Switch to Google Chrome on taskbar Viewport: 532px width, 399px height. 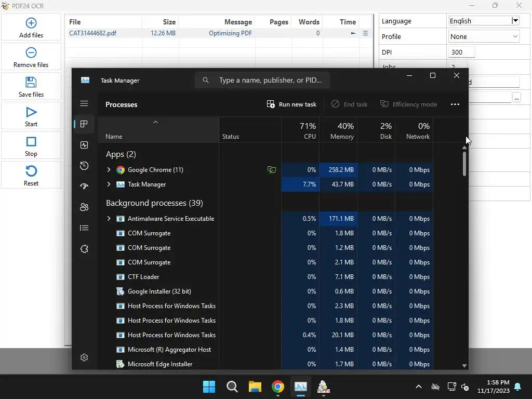278,387
